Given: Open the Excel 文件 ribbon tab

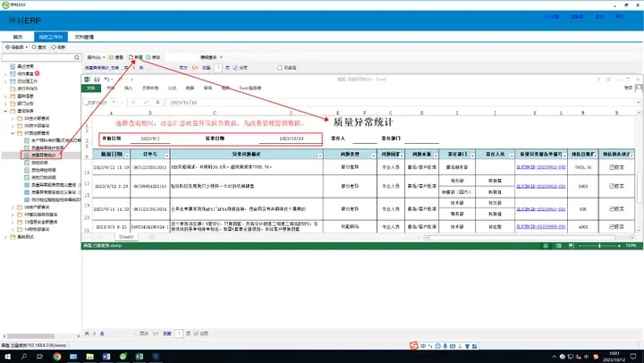Looking at the screenshot, I should click(x=90, y=89).
